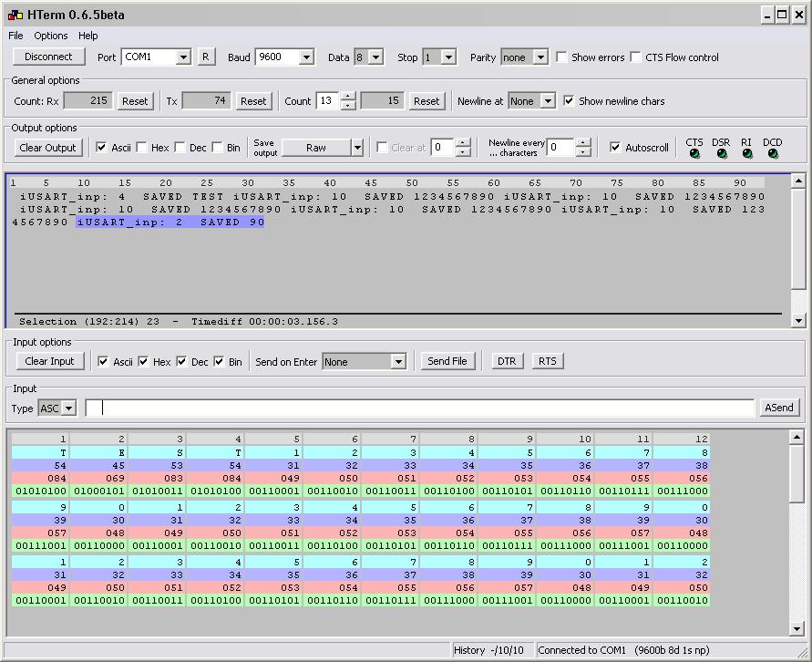Send input with the ASend button

[x=779, y=408]
